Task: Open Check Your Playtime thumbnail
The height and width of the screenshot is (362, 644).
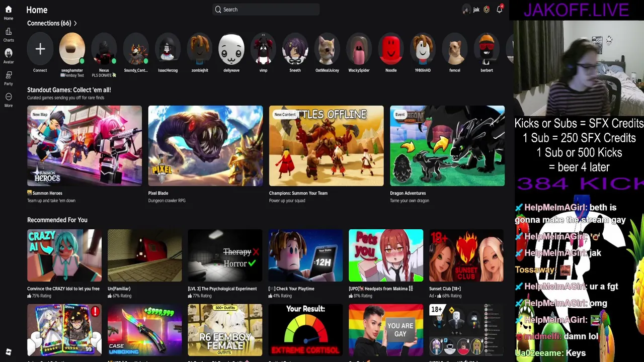Action: tap(305, 255)
